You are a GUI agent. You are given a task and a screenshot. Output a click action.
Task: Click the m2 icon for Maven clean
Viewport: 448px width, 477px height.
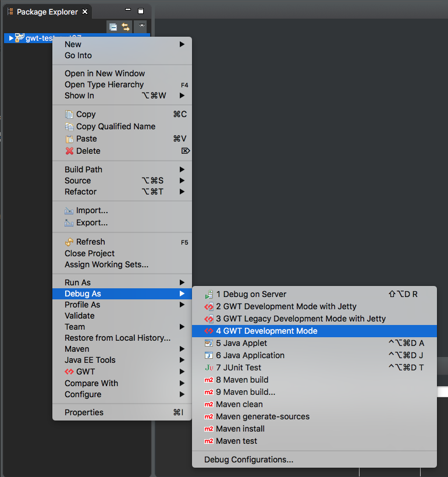coord(209,404)
